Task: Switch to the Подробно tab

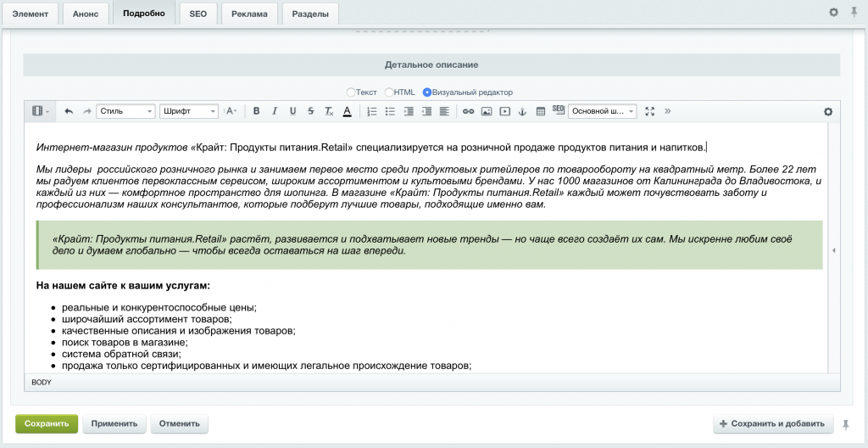Action: pos(144,14)
